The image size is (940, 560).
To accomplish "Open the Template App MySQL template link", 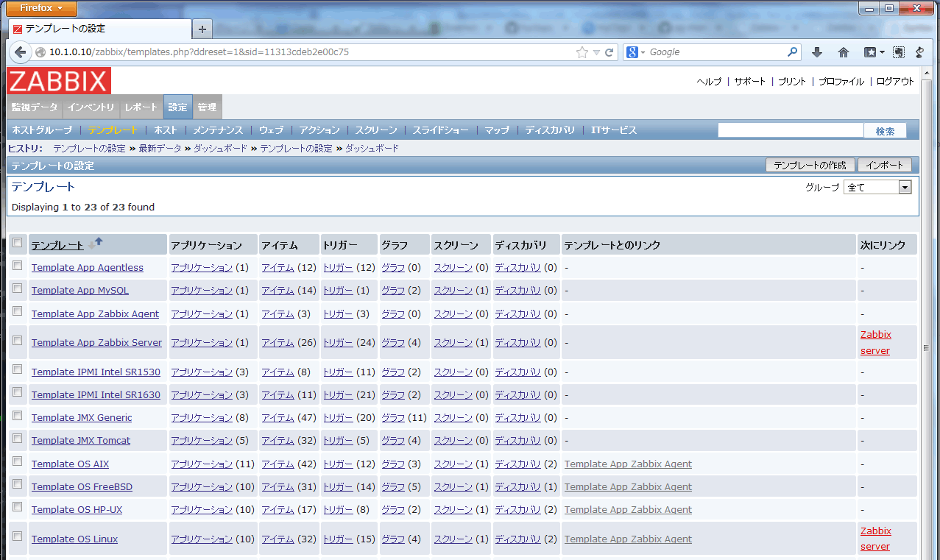I will click(x=79, y=291).
